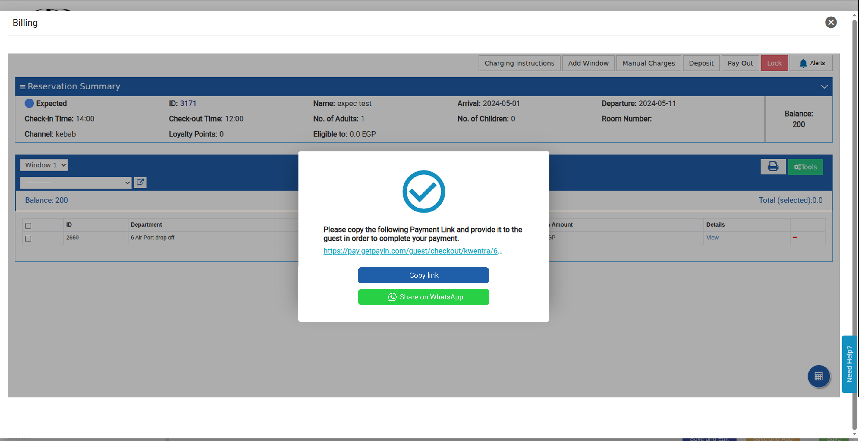Click 'No. of Adults: 1' text
Screen dimensions: 868x441
pyautogui.click(x=339, y=119)
